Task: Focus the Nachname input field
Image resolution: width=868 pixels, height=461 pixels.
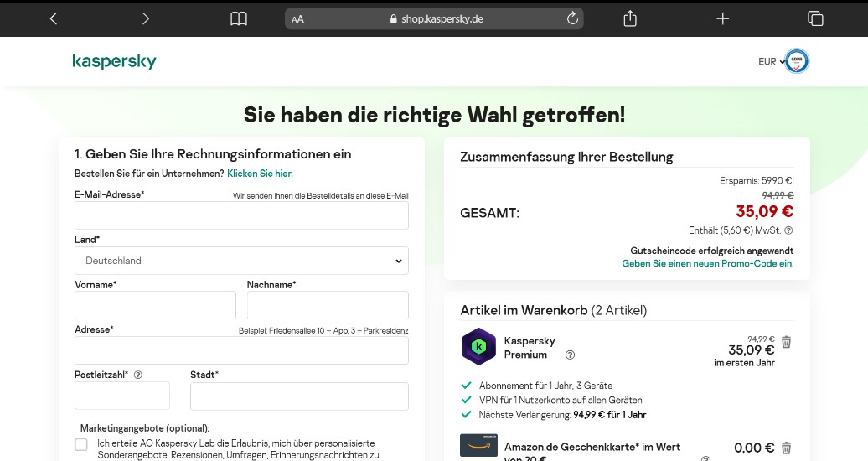Action: pyautogui.click(x=328, y=305)
